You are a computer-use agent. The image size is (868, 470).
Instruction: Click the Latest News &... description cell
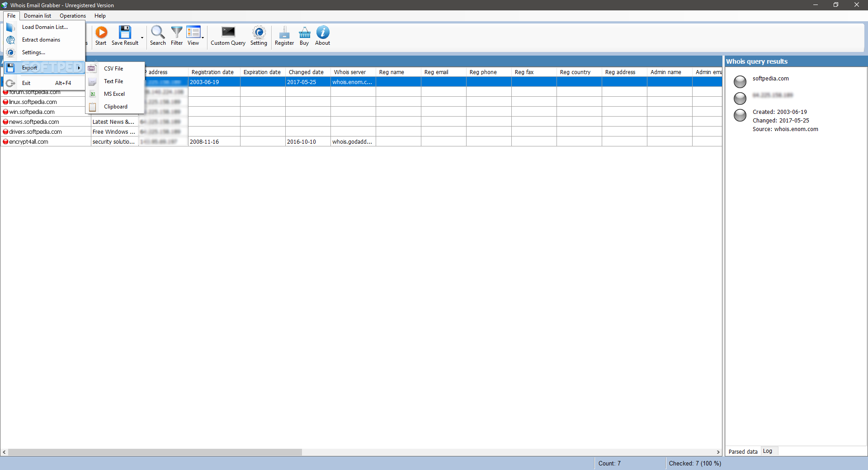pos(114,122)
